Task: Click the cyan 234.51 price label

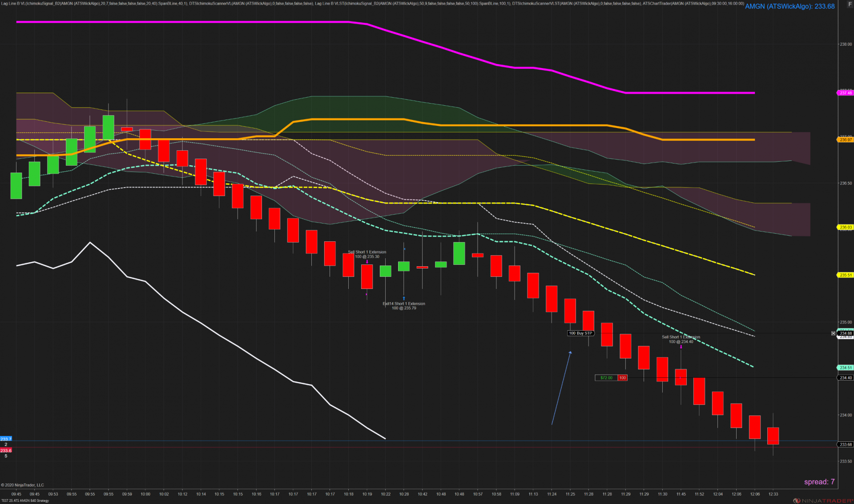Action: click(x=846, y=368)
